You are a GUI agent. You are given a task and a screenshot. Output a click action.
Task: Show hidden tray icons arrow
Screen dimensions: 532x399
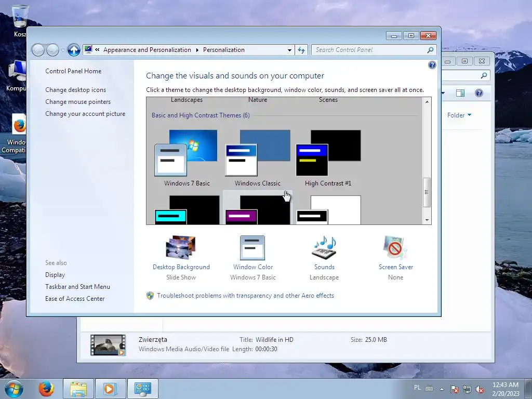[442, 389]
